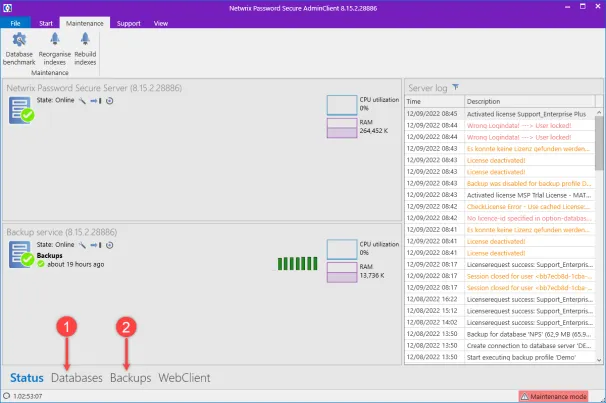Click the Time column header
The height and width of the screenshot is (403, 606).
(x=434, y=101)
